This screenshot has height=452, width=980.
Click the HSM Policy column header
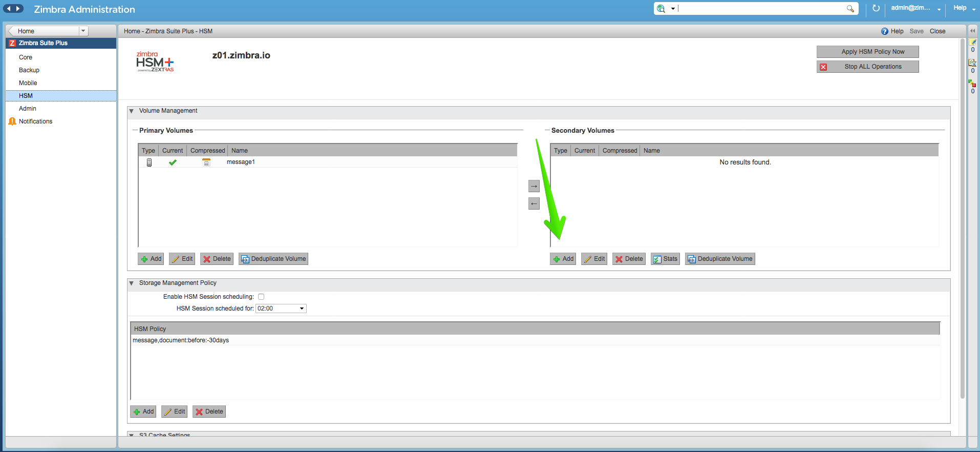[535, 329]
